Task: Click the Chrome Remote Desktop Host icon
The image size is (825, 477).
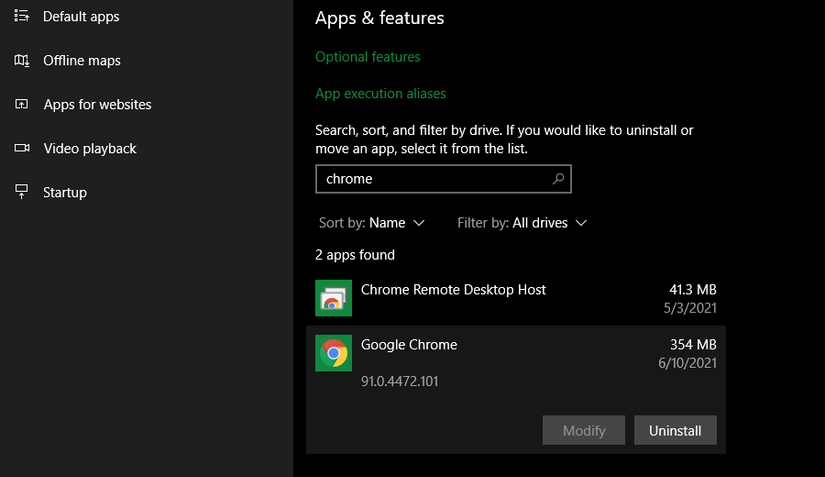Action: tap(333, 298)
